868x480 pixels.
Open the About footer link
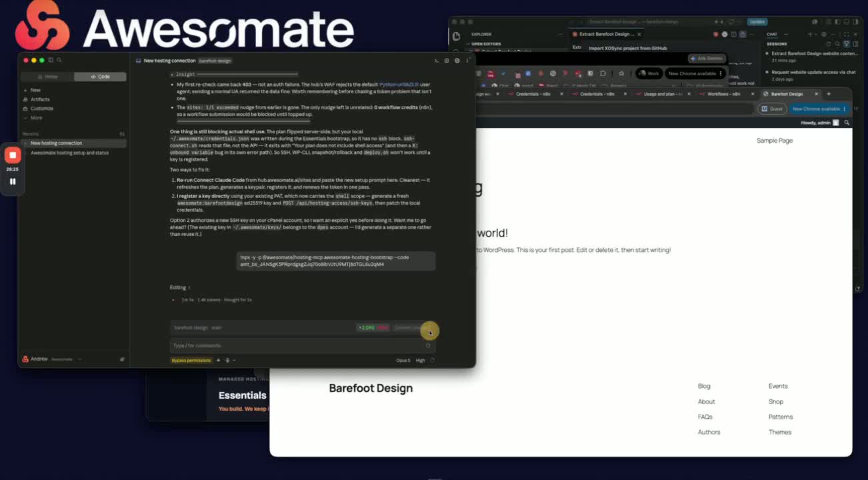(x=706, y=402)
